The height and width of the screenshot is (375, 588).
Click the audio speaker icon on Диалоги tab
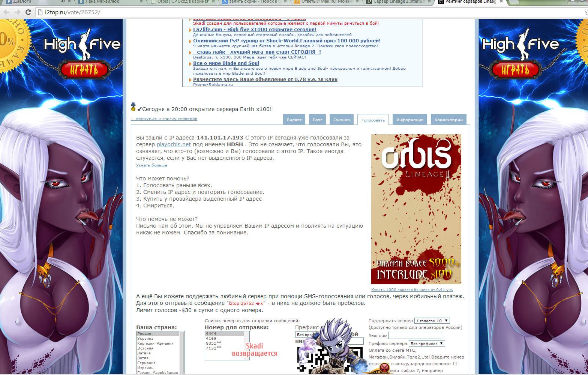[63, 1]
